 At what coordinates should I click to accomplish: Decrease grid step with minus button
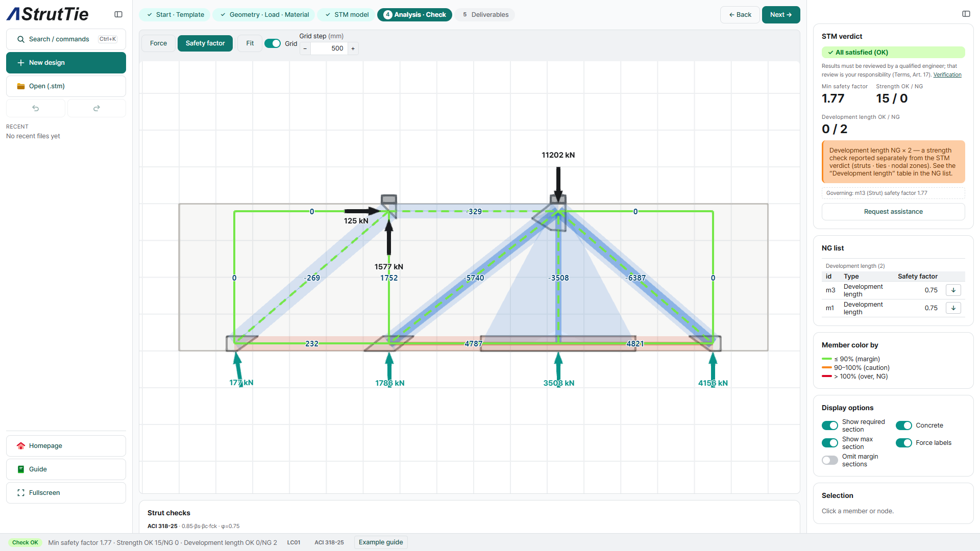[305, 48]
